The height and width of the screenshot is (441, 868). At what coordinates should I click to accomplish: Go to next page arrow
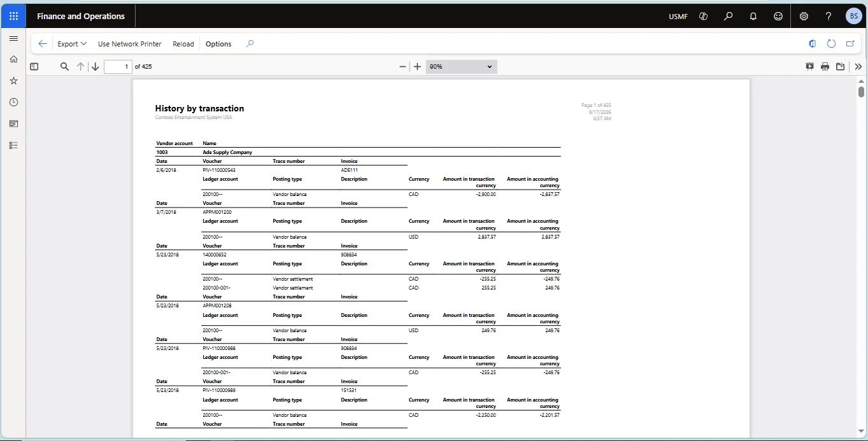(x=95, y=66)
